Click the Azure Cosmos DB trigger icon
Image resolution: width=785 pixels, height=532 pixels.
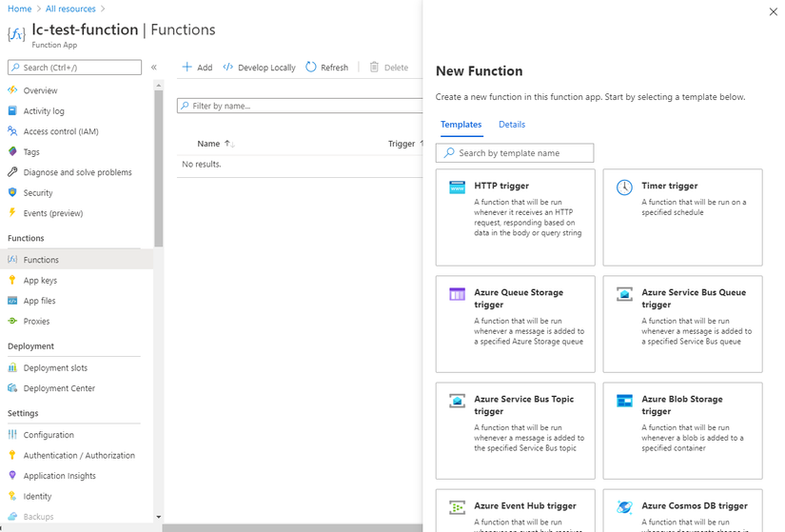pyautogui.click(x=624, y=507)
